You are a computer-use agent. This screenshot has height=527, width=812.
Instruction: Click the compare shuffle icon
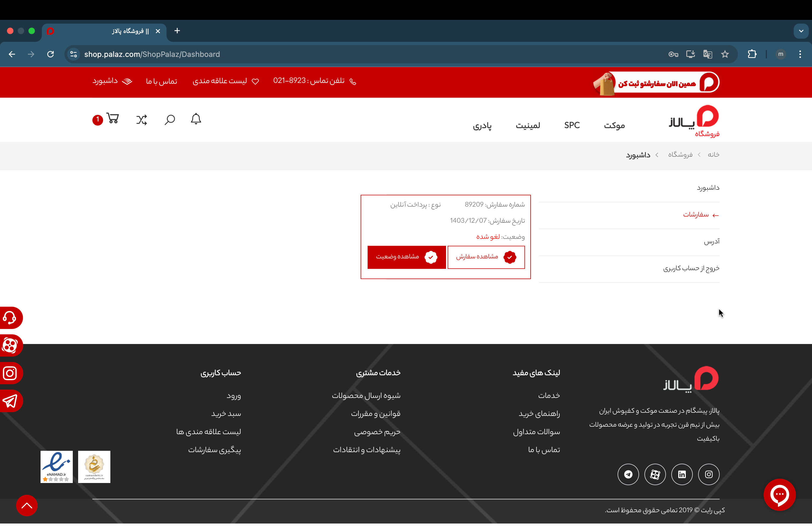(142, 120)
